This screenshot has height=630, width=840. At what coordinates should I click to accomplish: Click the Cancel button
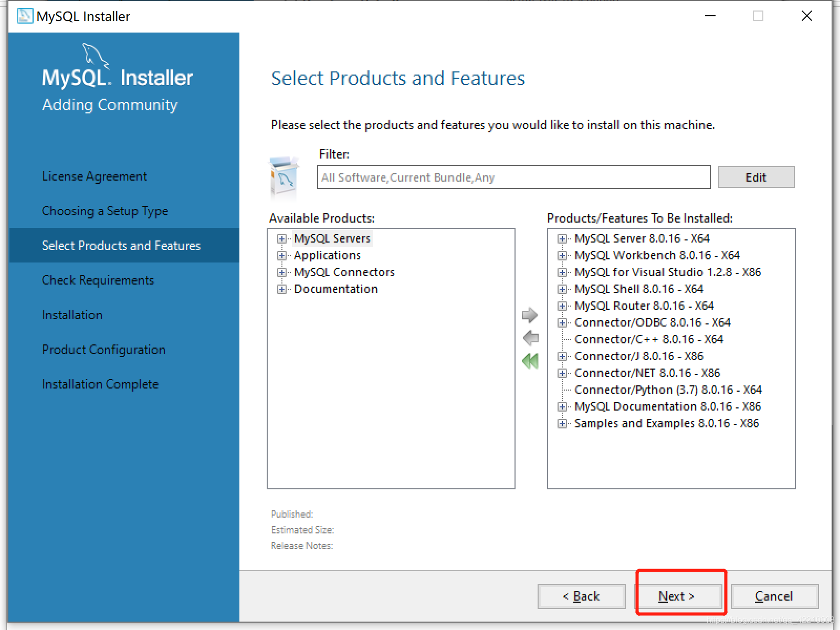(x=774, y=596)
